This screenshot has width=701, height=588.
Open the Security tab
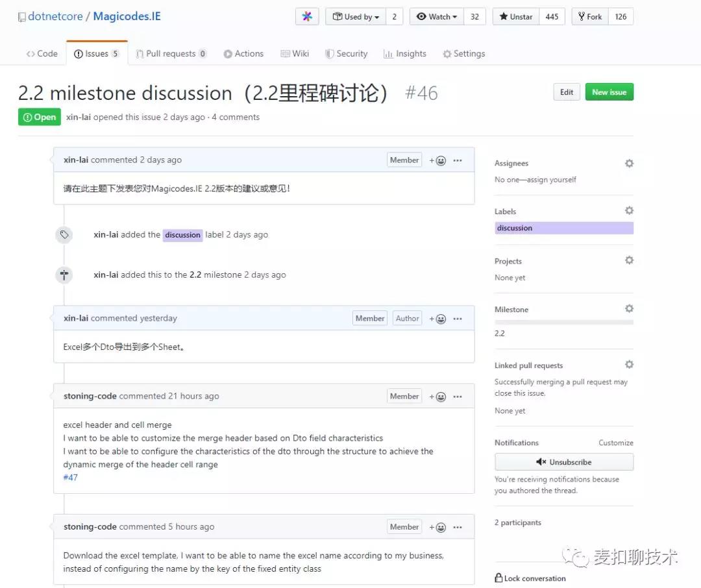point(347,54)
